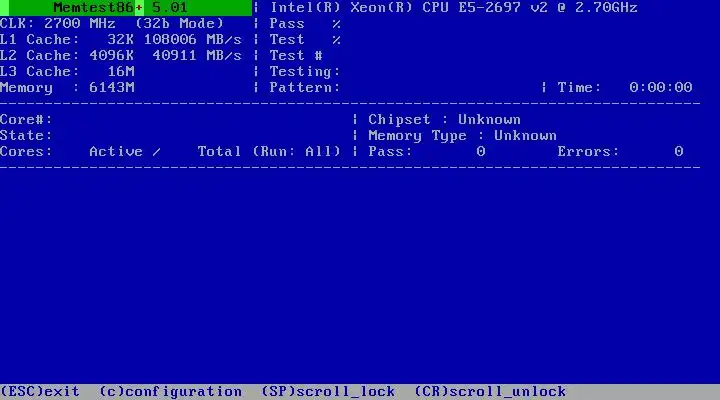Screen dimensions: 720x400
Task: Click the Pattern: label
Action: click(305, 87)
